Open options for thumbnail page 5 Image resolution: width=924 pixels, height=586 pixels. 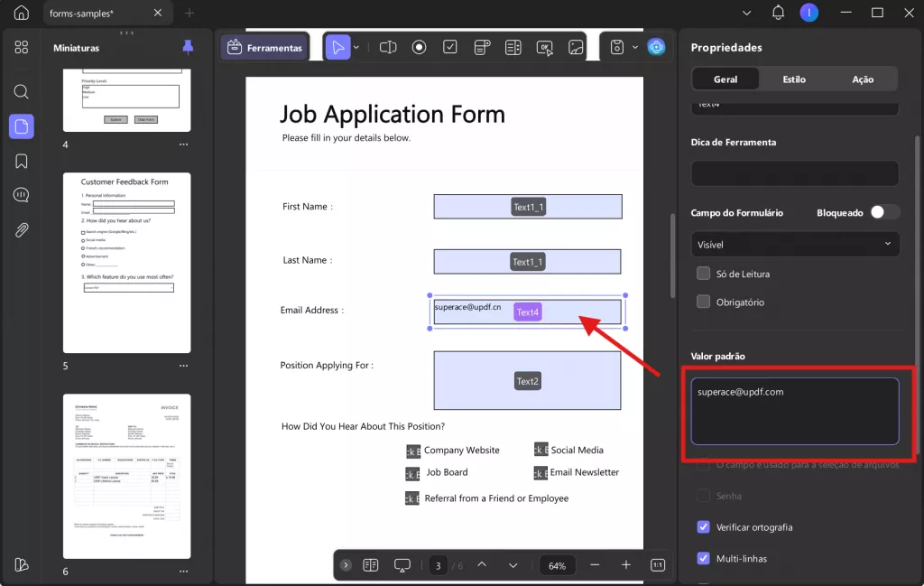point(184,366)
